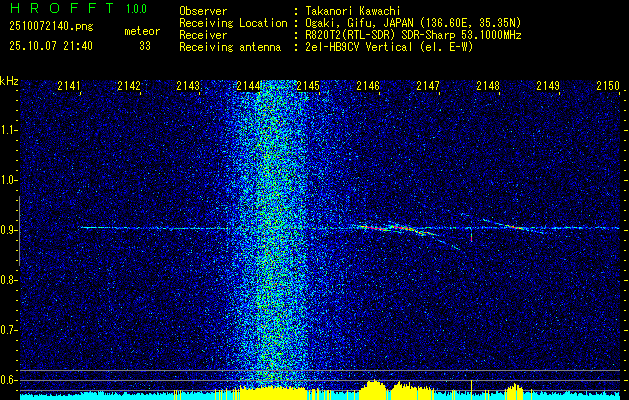Click the Receiving Location label
Viewport: 629px width, 400px height.
point(233,23)
